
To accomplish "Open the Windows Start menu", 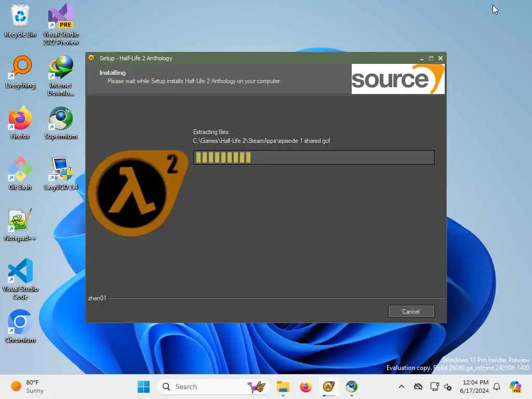I will (x=143, y=387).
